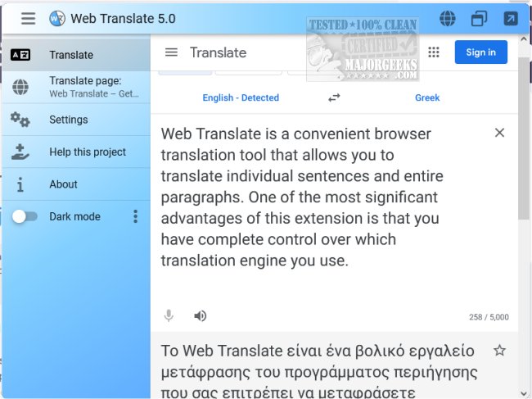Click into the source text box
532x399 pixels.
click(302, 197)
